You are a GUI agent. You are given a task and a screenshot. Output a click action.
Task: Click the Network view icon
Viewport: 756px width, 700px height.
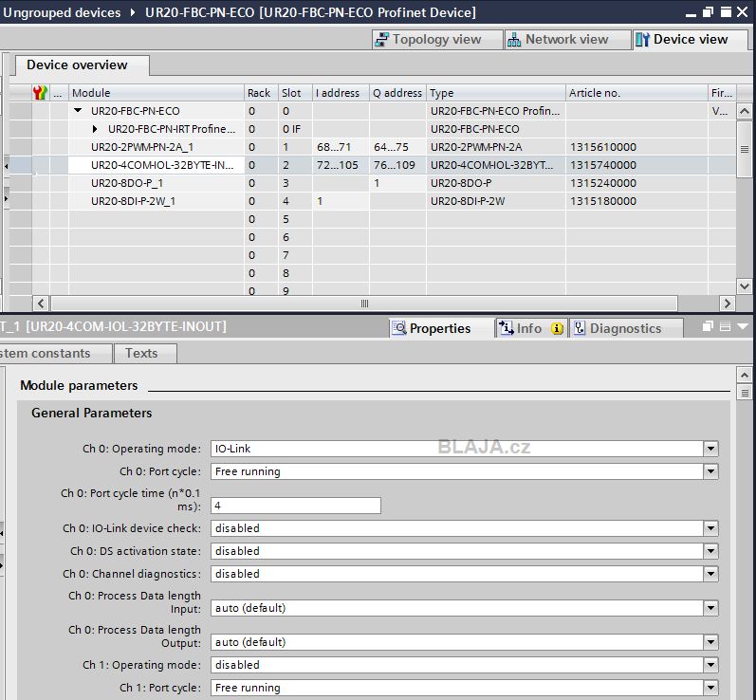[x=514, y=40]
